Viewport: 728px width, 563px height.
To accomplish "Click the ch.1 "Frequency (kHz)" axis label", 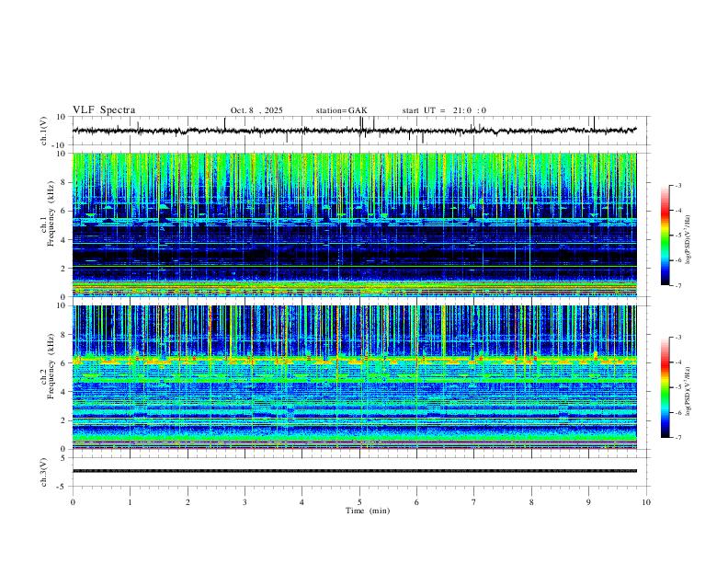I will pos(51,213).
